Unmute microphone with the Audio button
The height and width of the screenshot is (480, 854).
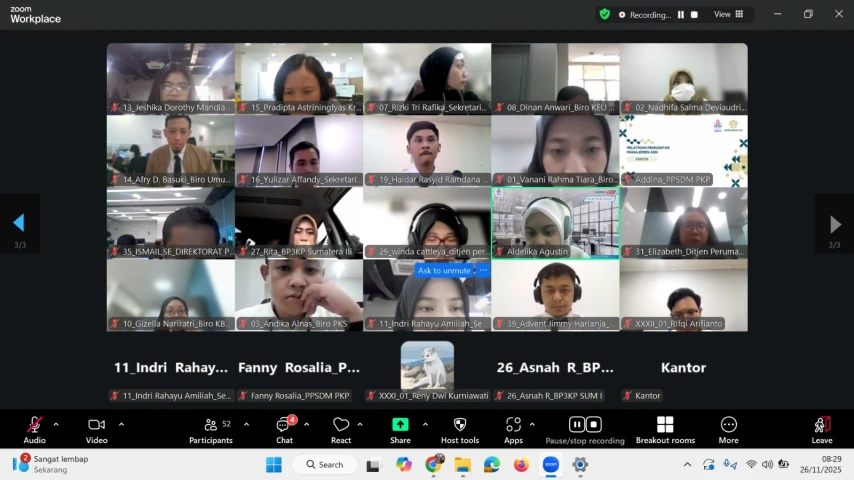pyautogui.click(x=34, y=430)
